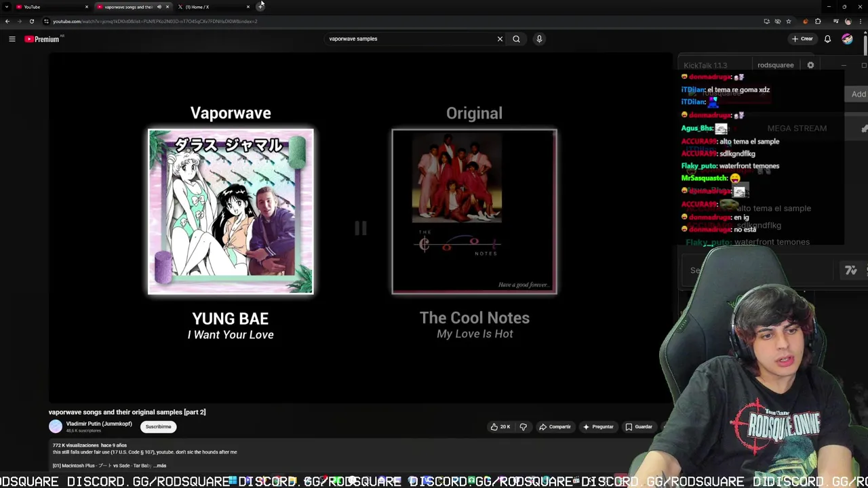Viewport: 868px width, 488px height.
Task: Open the orange browser extension icon
Action: coord(806,21)
